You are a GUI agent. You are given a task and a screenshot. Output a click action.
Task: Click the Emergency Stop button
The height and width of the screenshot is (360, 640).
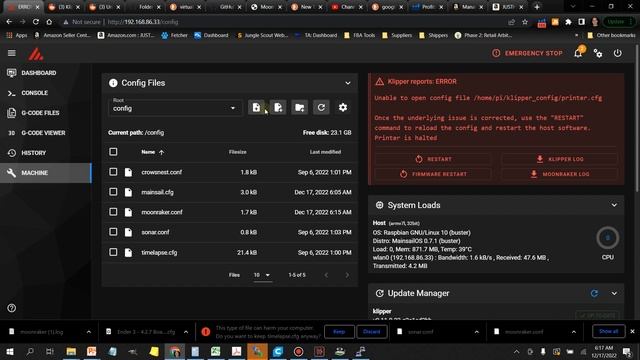pyautogui.click(x=527, y=53)
